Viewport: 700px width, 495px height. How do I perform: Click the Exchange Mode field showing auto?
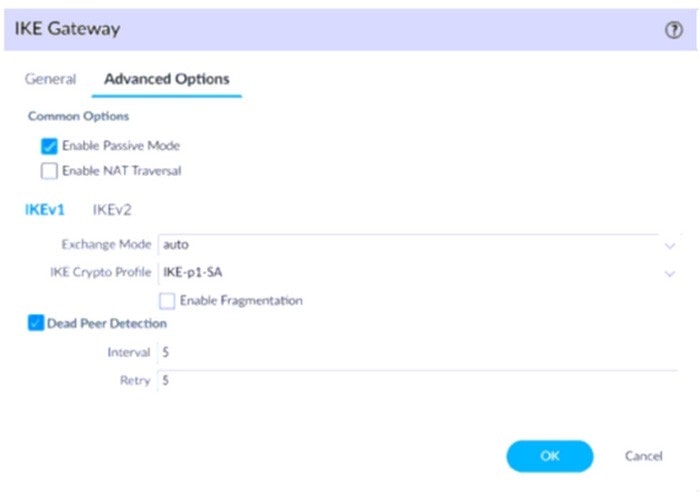click(418, 245)
